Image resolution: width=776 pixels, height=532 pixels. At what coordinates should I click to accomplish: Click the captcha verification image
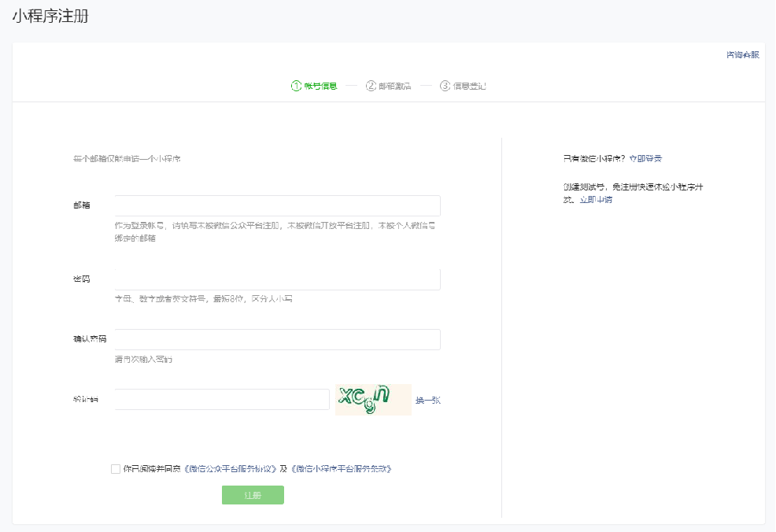click(373, 400)
